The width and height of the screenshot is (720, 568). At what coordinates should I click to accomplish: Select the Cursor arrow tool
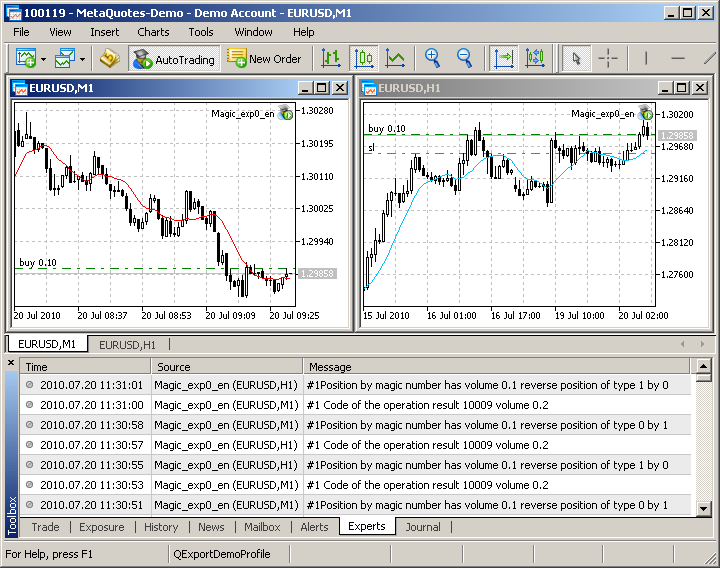tap(576, 58)
